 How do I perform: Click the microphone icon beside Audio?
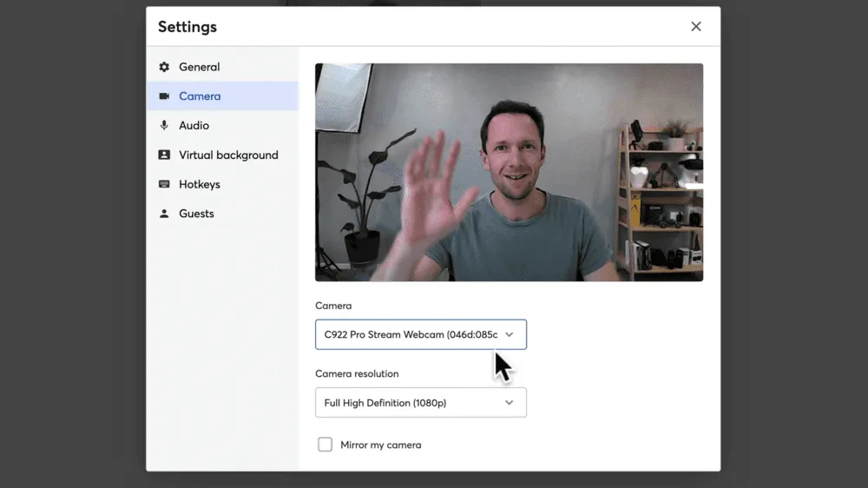[164, 126]
